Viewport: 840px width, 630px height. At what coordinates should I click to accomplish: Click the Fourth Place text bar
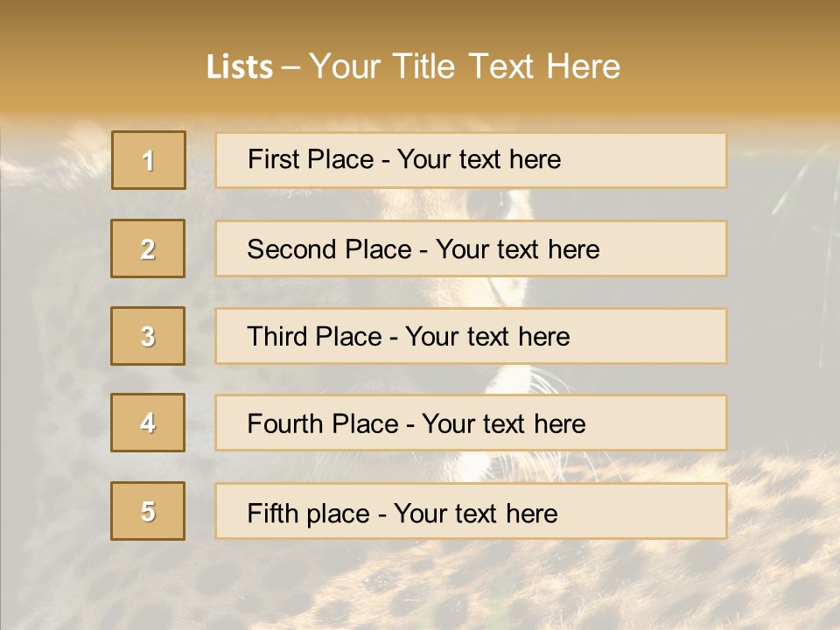pos(471,423)
